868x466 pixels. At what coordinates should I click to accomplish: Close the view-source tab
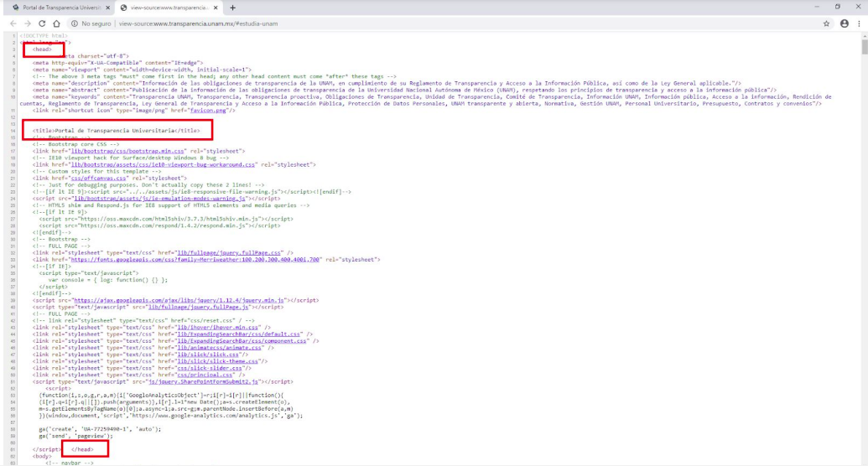pos(216,8)
